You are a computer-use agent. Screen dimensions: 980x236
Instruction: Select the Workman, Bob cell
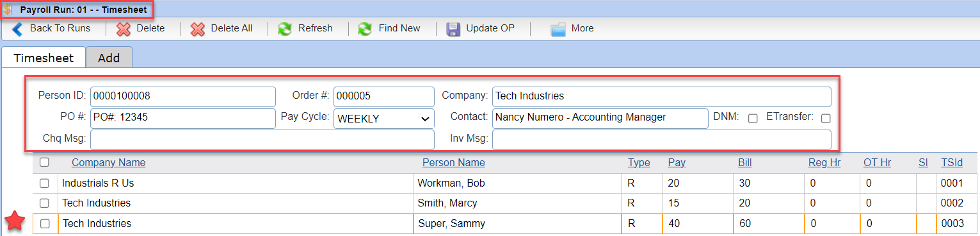pyautogui.click(x=517, y=183)
